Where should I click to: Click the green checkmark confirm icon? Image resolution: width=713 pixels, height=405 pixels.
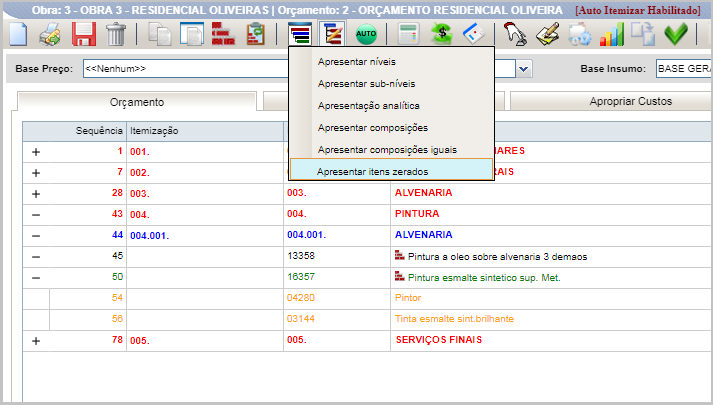click(676, 35)
